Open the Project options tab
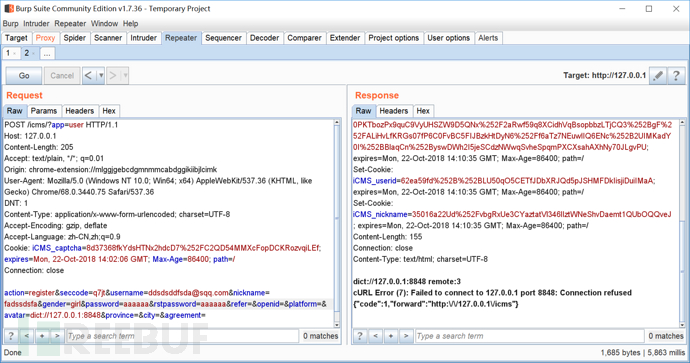The width and height of the screenshot is (690, 363). click(393, 38)
